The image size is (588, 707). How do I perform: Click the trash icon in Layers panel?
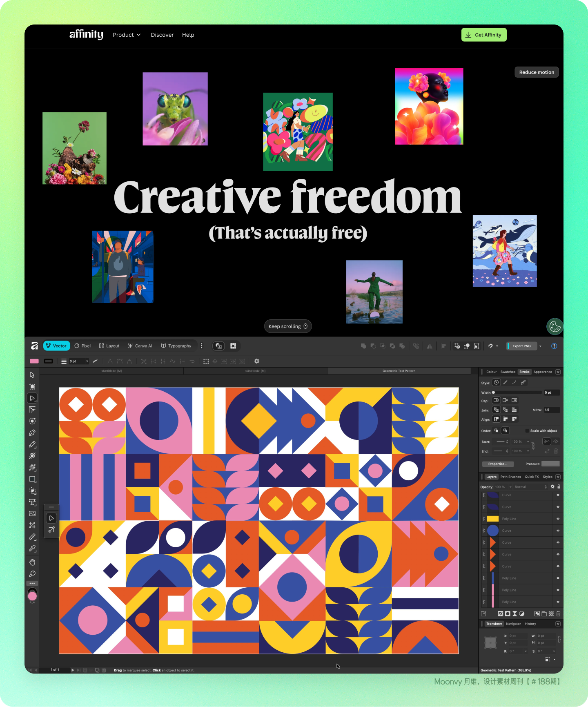pyautogui.click(x=558, y=614)
